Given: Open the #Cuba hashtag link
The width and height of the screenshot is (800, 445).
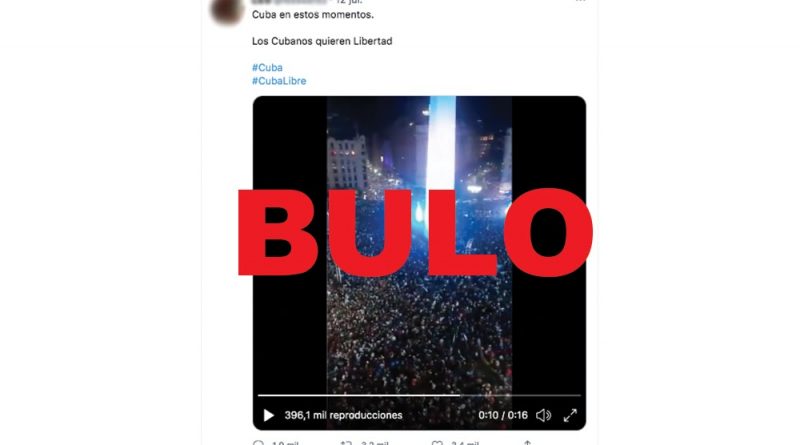Looking at the screenshot, I should tap(267, 67).
